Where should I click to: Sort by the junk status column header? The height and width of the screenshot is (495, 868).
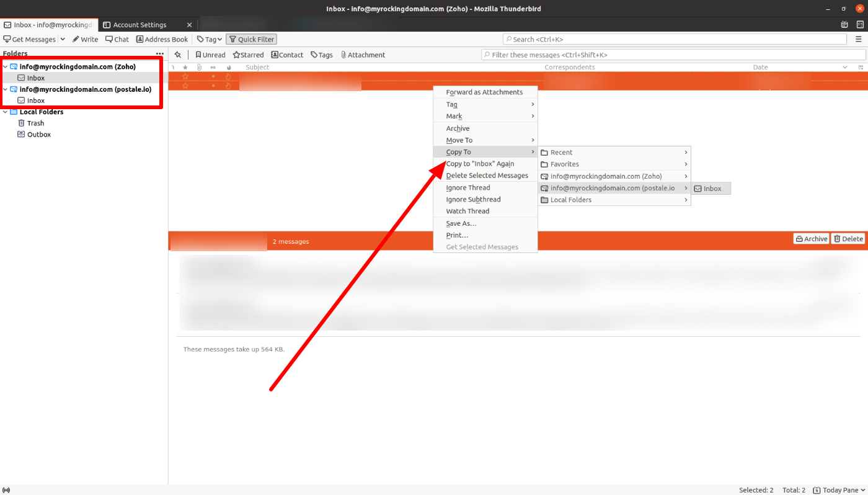pos(228,67)
